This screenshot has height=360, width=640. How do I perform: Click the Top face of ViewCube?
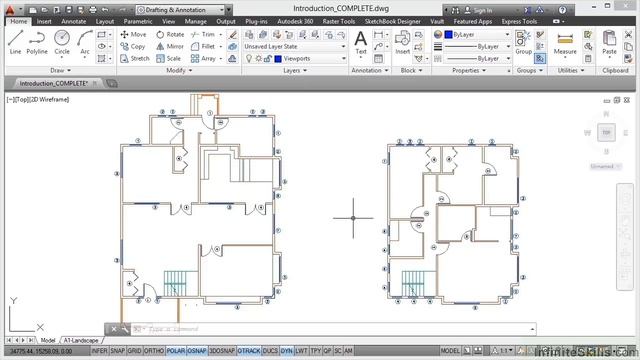(606, 133)
